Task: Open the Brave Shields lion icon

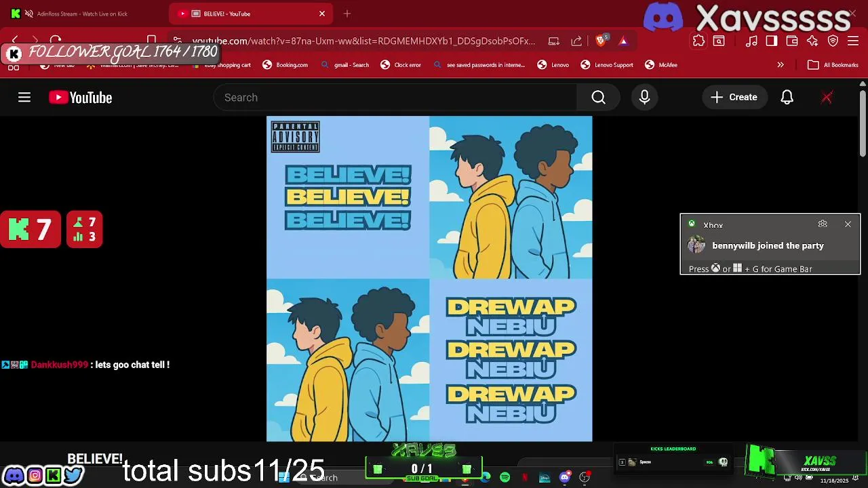Action: 601,41
